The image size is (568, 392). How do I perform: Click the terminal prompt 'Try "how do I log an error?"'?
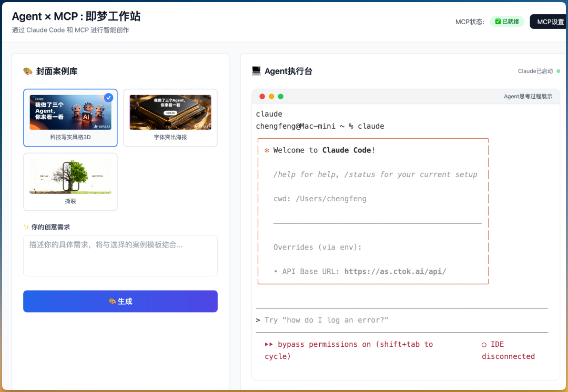point(326,320)
